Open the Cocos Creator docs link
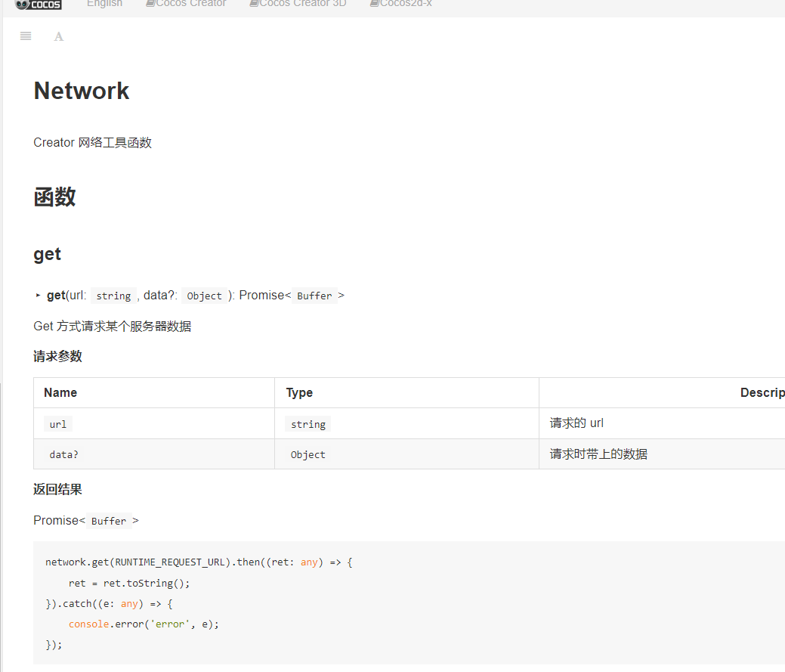Viewport: 785px width, 672px height. (191, 4)
